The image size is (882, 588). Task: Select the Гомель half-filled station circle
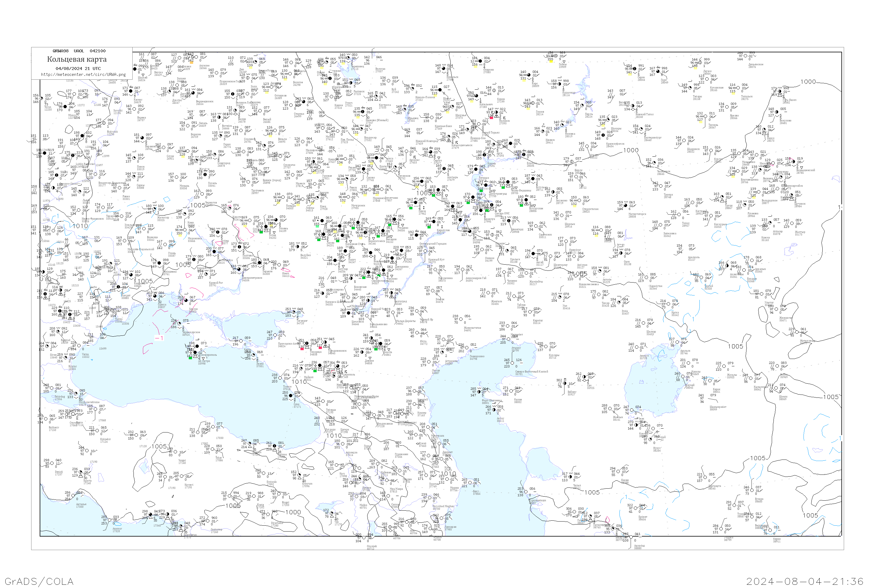tap(206, 175)
